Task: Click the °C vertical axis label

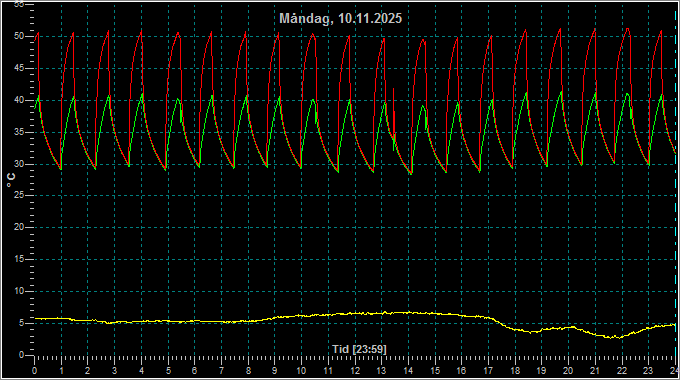Action: 11,180
